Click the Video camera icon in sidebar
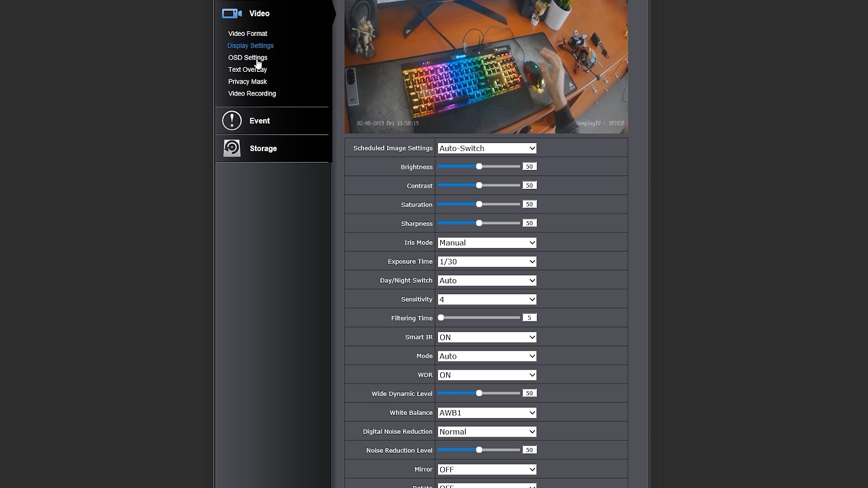The image size is (868, 488). pos(232,14)
